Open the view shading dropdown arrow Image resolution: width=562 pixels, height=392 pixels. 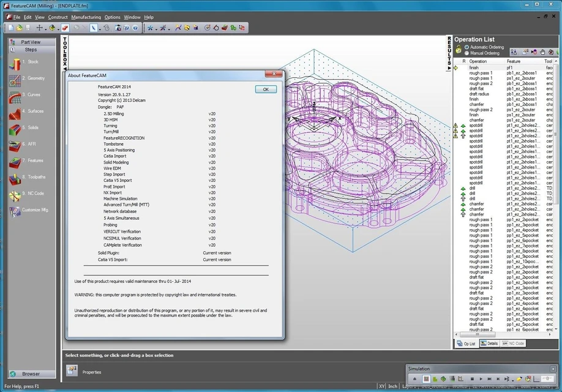pyautogui.click(x=58, y=29)
